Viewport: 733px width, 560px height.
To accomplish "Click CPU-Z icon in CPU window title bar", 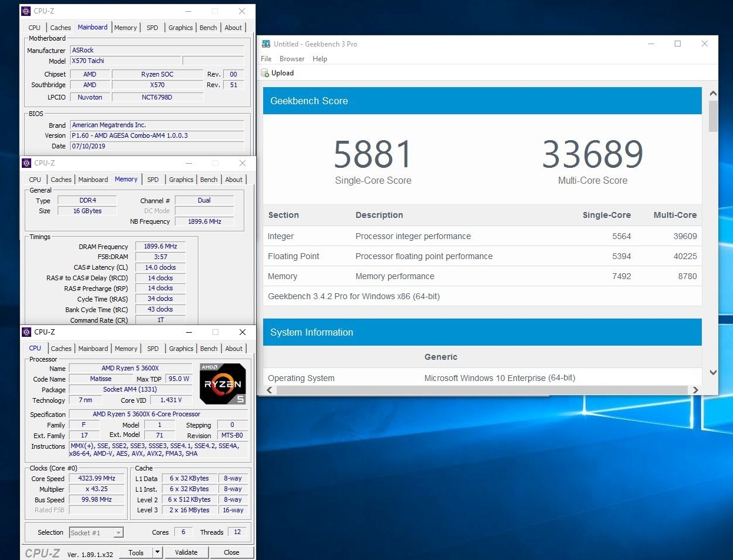I will click(x=26, y=332).
